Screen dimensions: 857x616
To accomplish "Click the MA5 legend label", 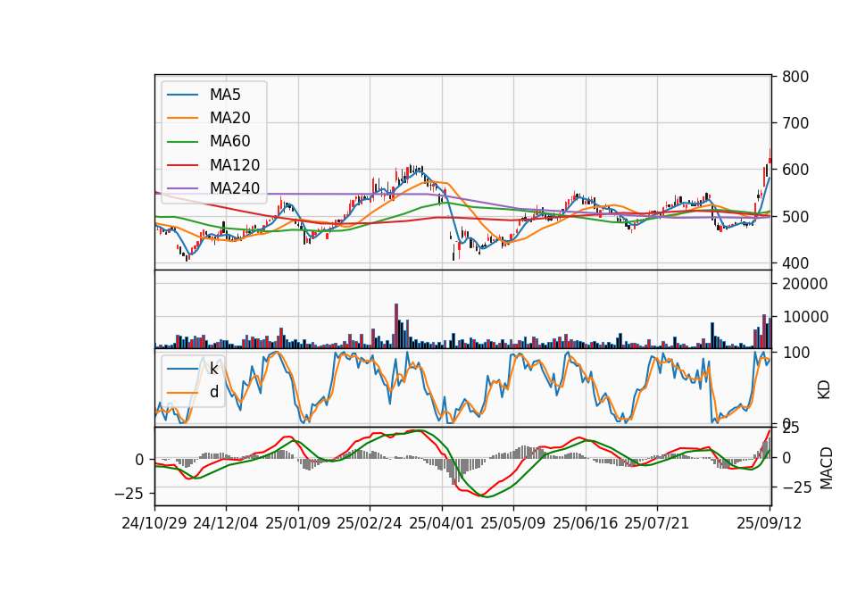I will click(225, 95).
